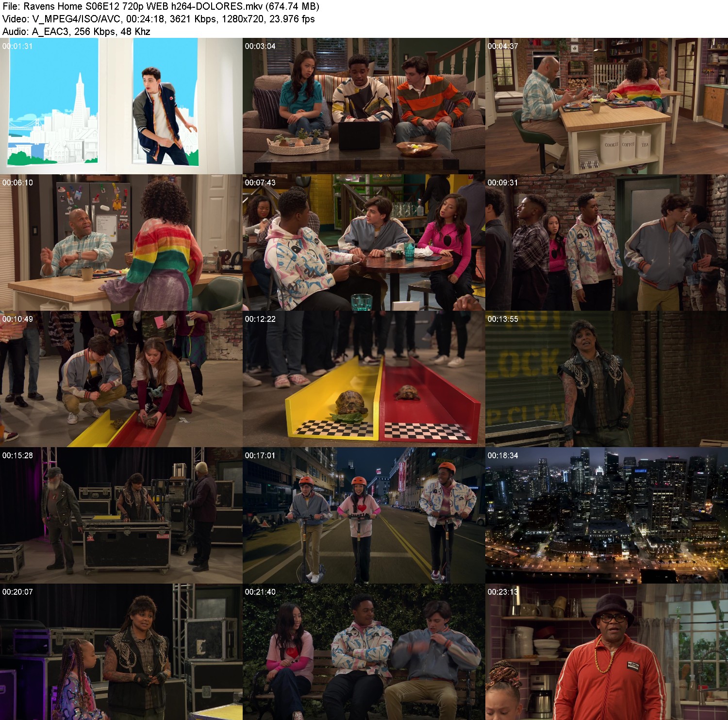This screenshot has height=720, width=728.
Task: Click the 00:23:13 timestamp label
Action: tap(503, 592)
